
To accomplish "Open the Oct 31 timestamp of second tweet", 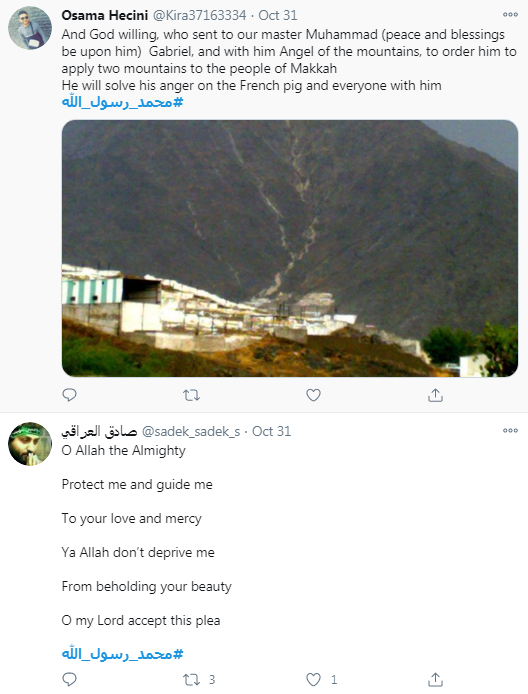I will (x=272, y=432).
